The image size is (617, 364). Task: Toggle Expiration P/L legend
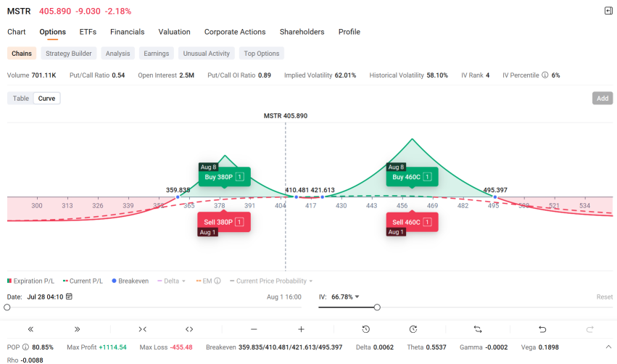tap(30, 281)
